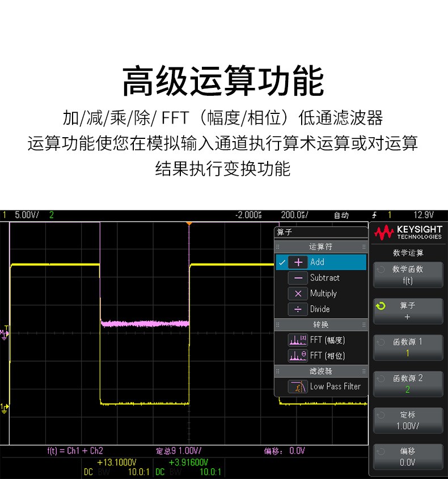Click the math scale 1.00V/ status readout
Screen dimensions: 448x479
click(x=179, y=451)
